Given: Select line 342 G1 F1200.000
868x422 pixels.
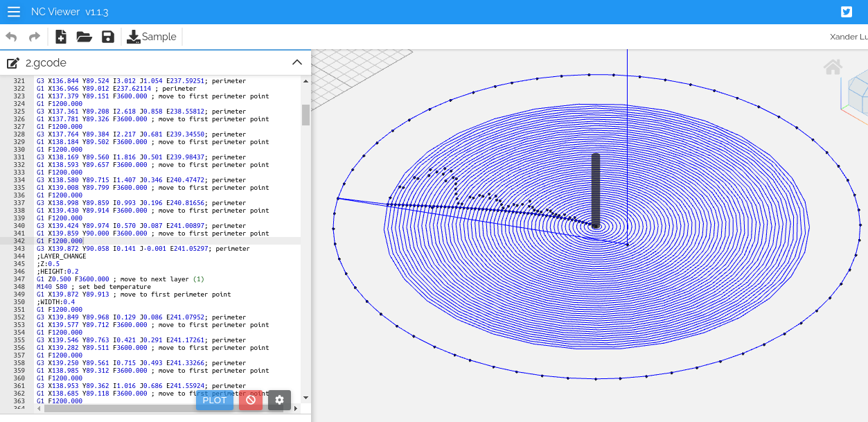Looking at the screenshot, I should [x=60, y=240].
